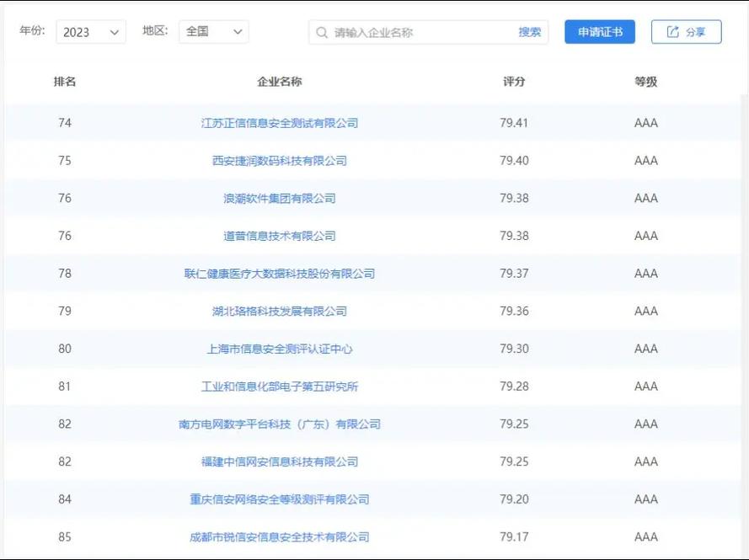This screenshot has width=749, height=560.
Task: Open 工业和信息化部电子第五研究所 link
Action: (x=280, y=387)
